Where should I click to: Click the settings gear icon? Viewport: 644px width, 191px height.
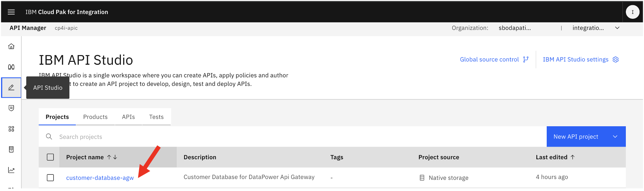(x=615, y=60)
